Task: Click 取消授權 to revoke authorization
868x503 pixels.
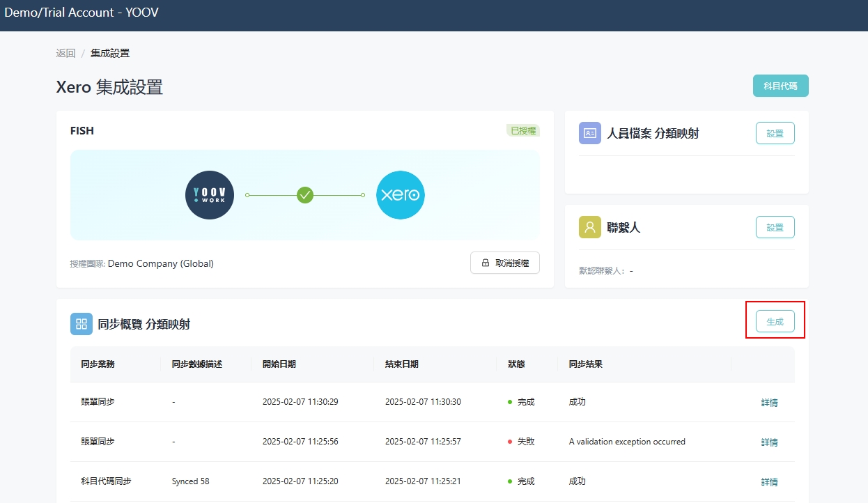Action: point(505,263)
